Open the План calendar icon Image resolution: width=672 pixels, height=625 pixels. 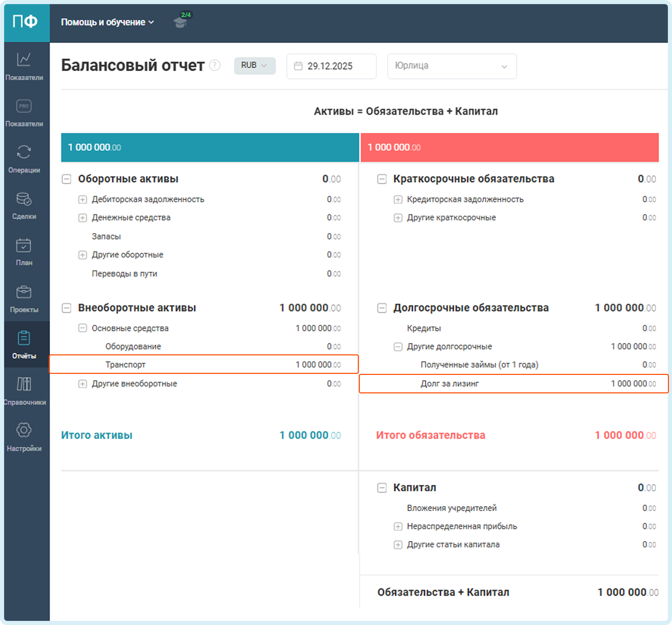(24, 245)
